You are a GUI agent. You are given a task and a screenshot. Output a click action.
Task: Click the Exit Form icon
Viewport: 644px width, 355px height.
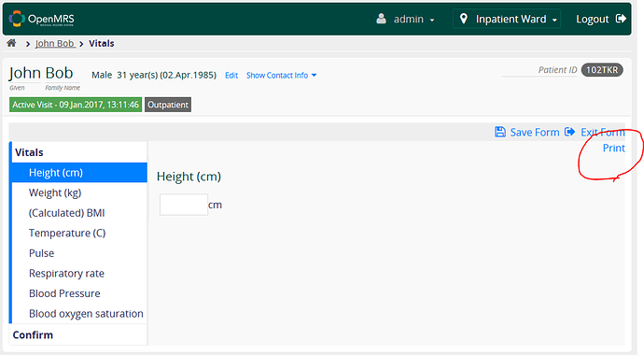[570, 132]
